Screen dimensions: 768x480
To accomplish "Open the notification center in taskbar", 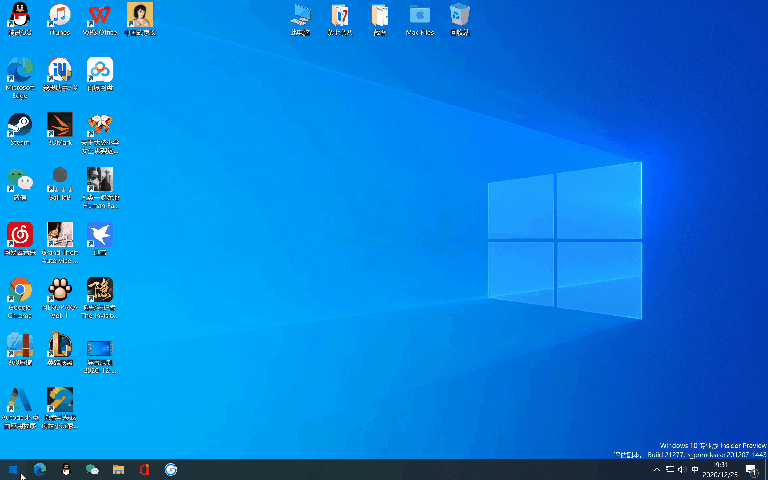I will [751, 469].
